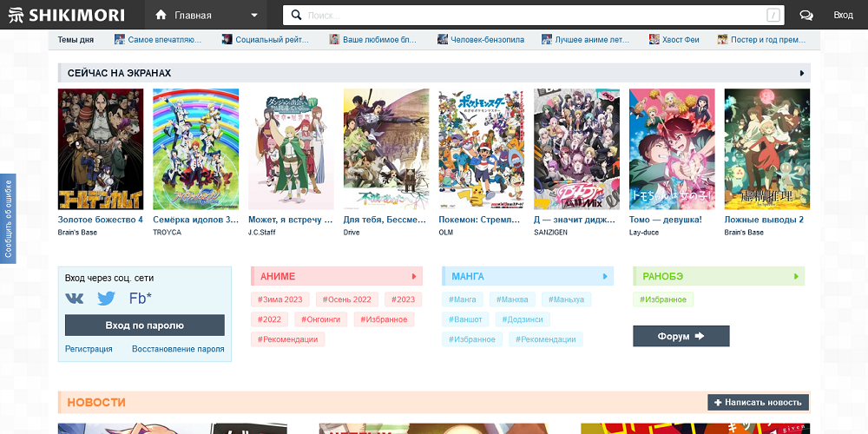Click title Может, я встречу …
Viewport: 868px width, 434px height.
pos(291,220)
